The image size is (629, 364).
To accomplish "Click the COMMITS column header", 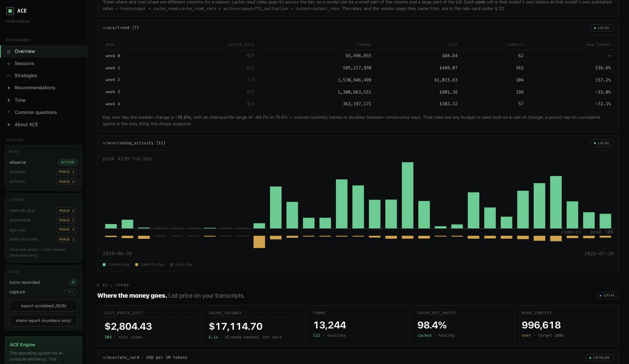I will pos(515,45).
